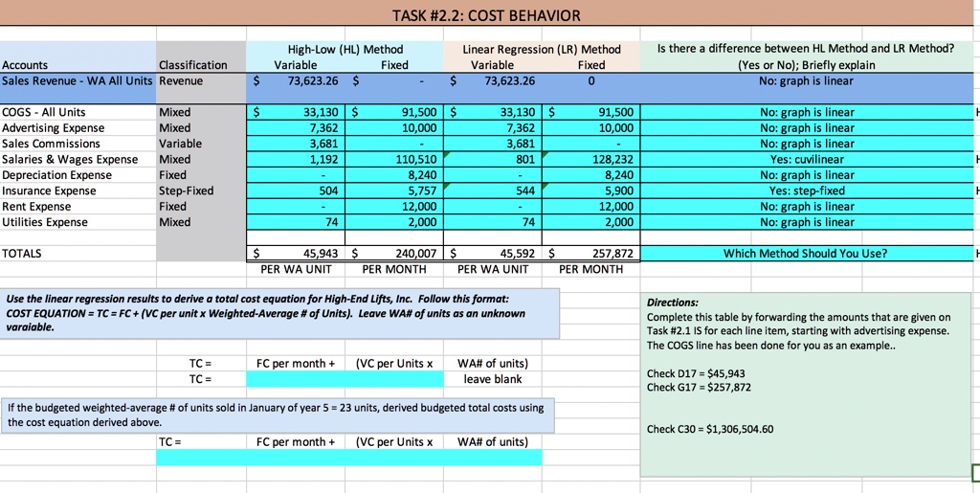Screen dimensions: 980x493
Task: Click the 8,240 HL fixed depreciation cell
Action: click(x=393, y=175)
